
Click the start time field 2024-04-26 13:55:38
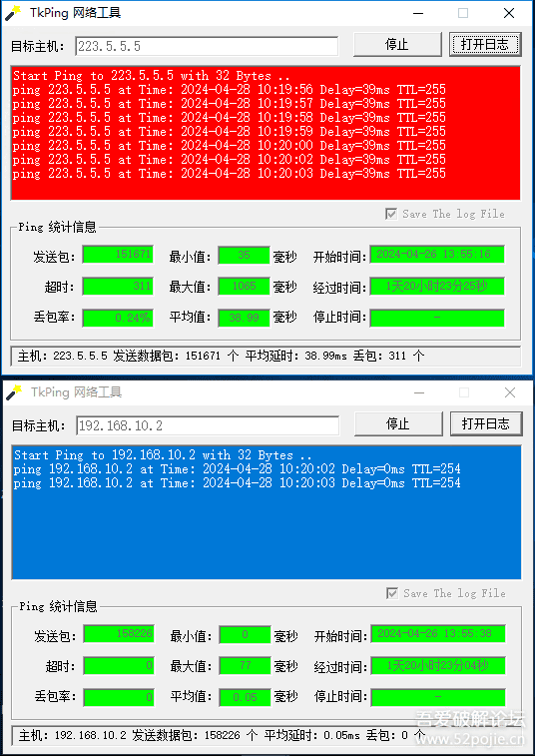click(x=438, y=634)
